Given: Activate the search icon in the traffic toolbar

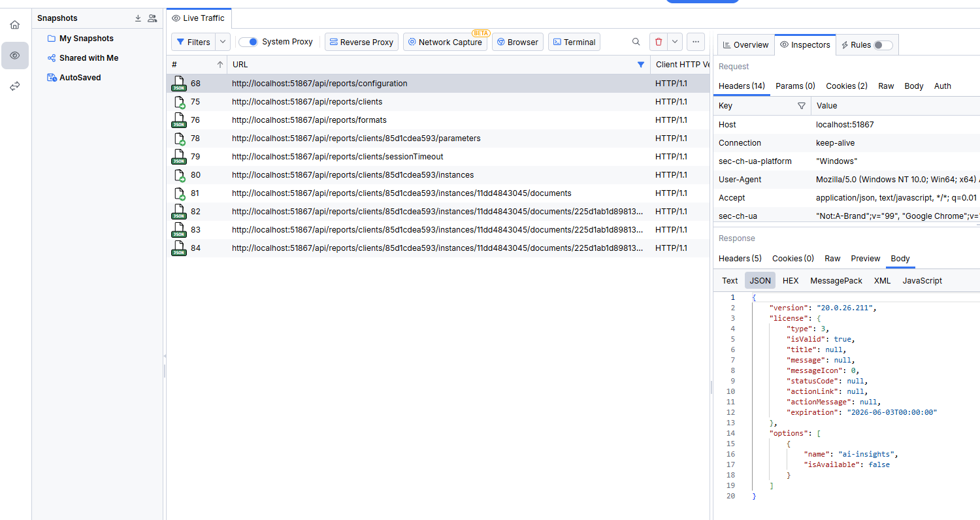Looking at the screenshot, I should [x=636, y=41].
